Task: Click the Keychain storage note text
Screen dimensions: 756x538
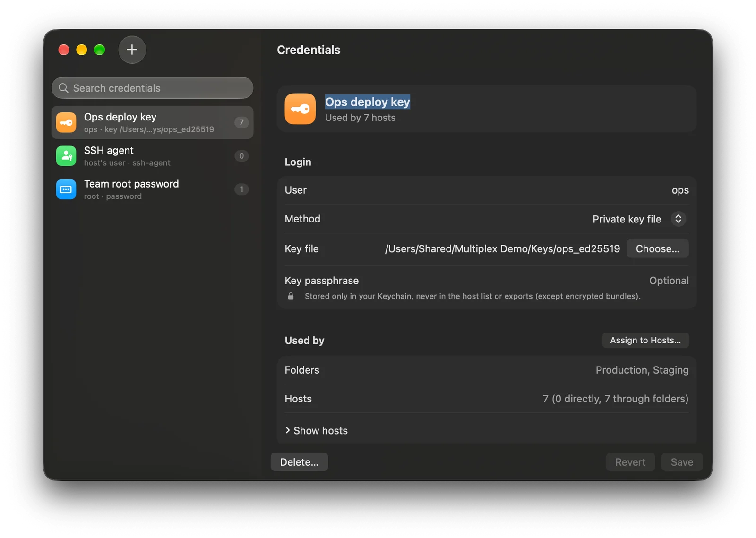Action: tap(472, 296)
